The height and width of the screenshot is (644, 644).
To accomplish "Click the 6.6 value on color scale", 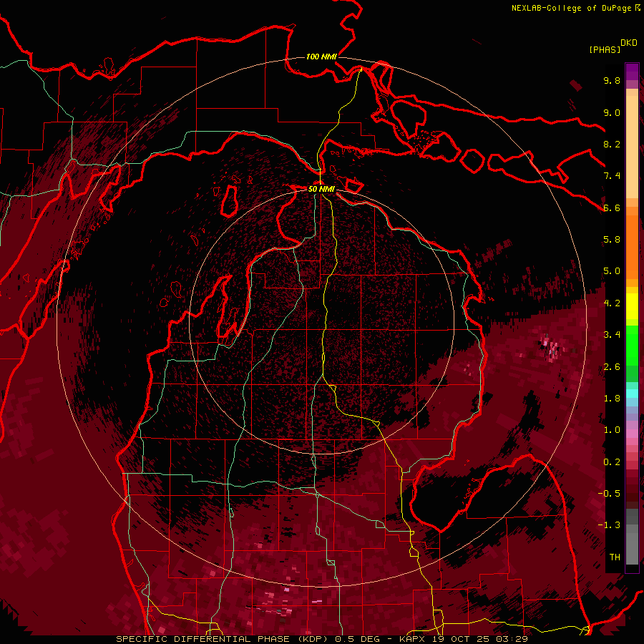I will 612,208.
